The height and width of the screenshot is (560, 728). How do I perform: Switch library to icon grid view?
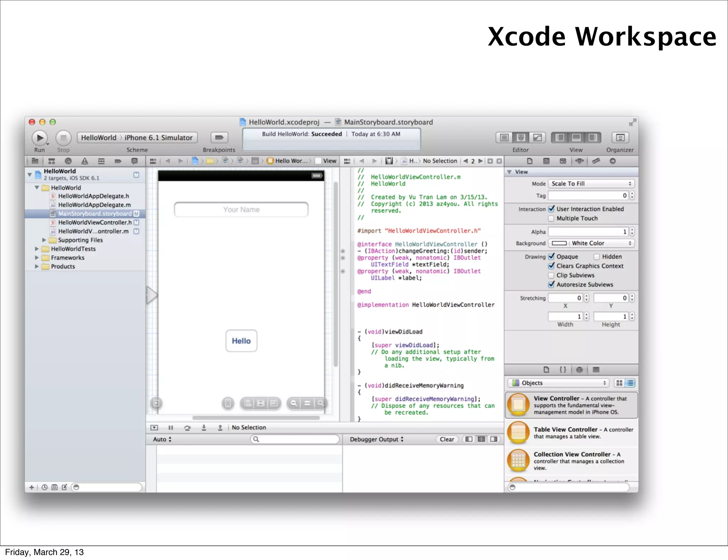point(619,383)
